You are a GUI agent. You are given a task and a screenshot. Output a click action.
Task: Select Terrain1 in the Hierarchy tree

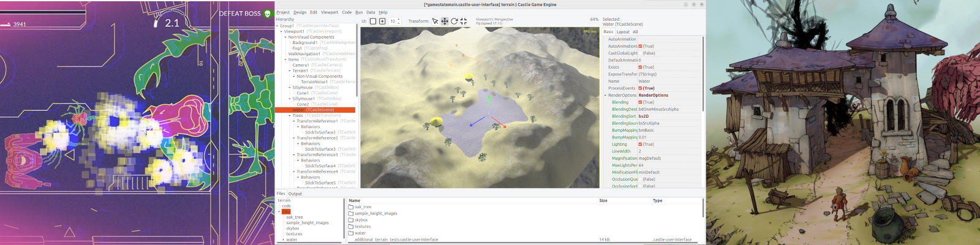click(300, 70)
